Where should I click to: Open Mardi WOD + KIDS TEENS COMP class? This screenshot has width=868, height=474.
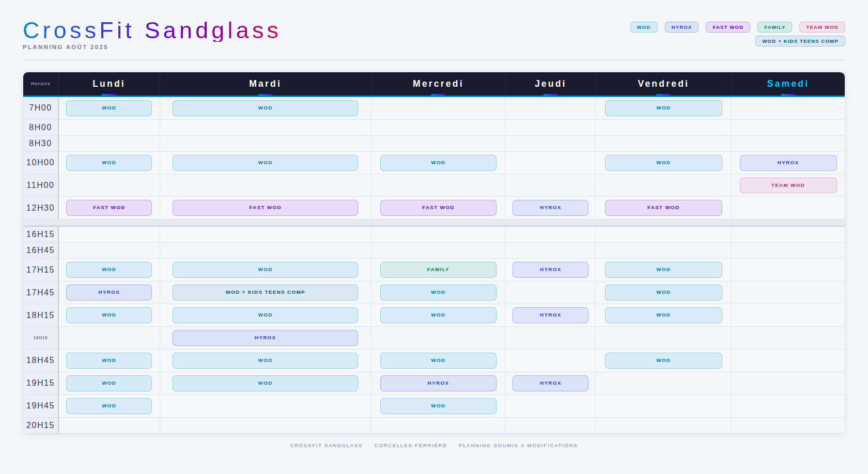click(x=265, y=293)
